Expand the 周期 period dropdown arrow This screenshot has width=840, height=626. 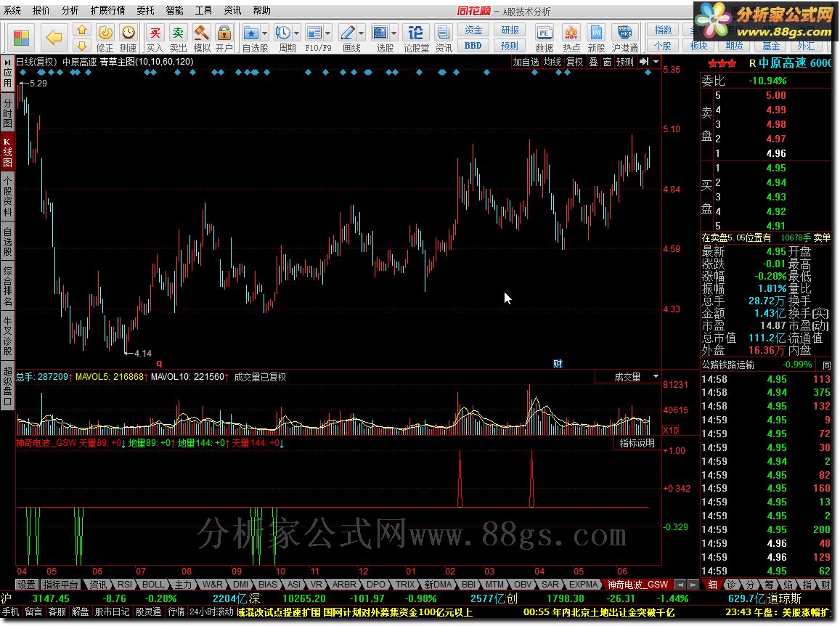pos(297,33)
